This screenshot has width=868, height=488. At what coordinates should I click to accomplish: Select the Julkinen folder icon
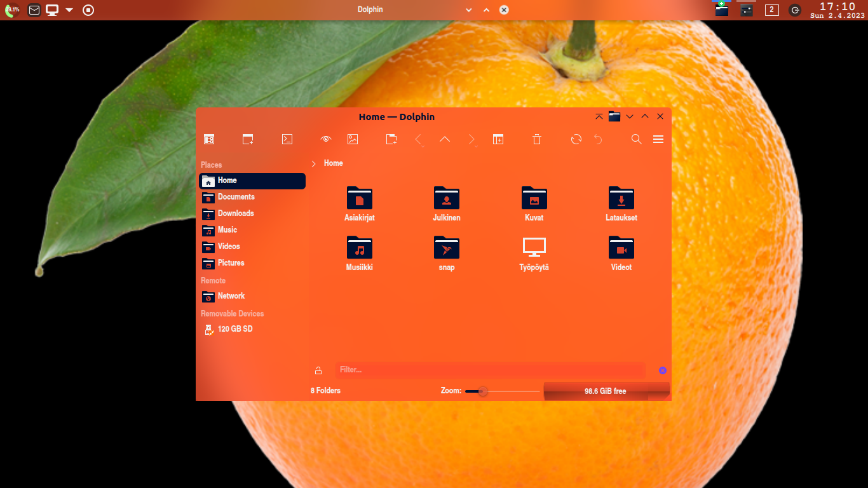click(447, 198)
